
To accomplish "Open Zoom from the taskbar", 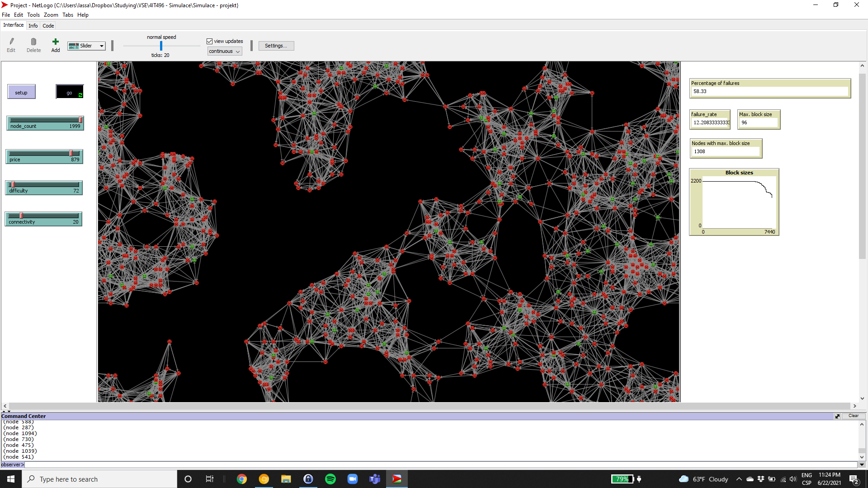I will (353, 479).
